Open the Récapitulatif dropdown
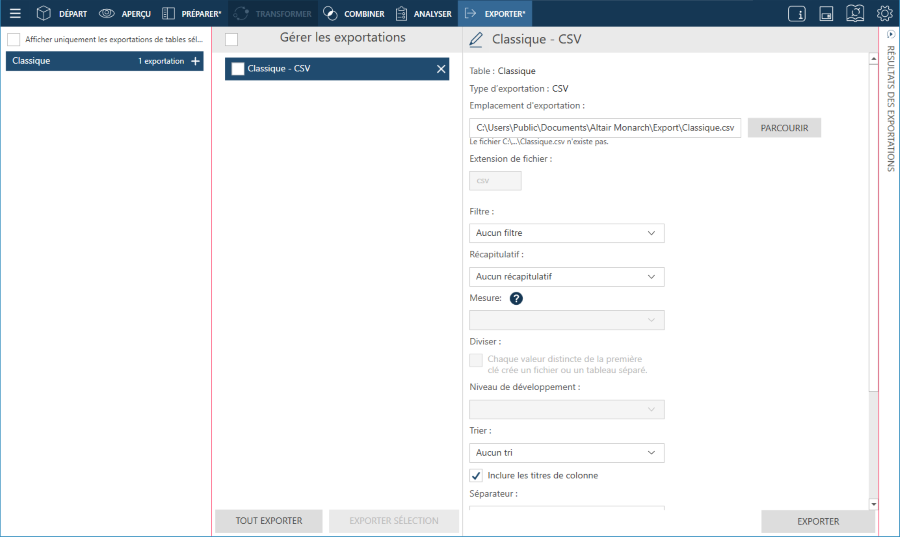This screenshot has height=537, width=900. pos(566,276)
